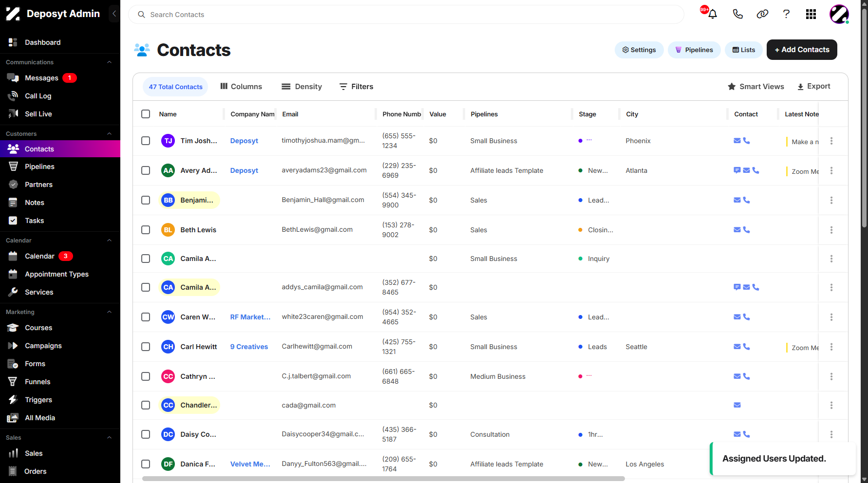This screenshot has height=483, width=868.
Task: Open row actions menu for Chandler
Action: (x=831, y=405)
